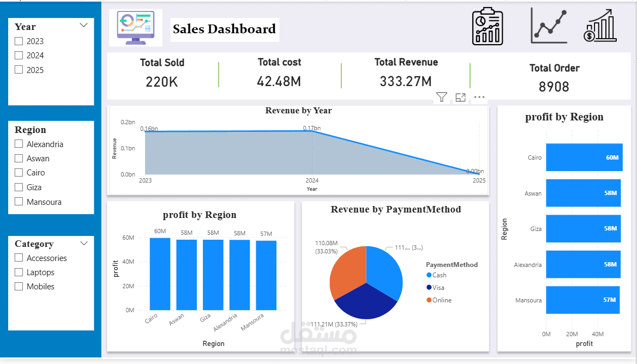
Task: Click the clipboard report icon in the header
Action: (x=487, y=25)
